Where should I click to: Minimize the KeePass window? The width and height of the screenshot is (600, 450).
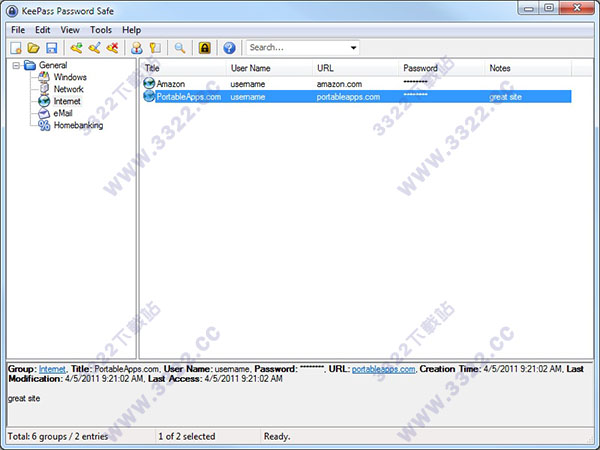click(x=529, y=8)
